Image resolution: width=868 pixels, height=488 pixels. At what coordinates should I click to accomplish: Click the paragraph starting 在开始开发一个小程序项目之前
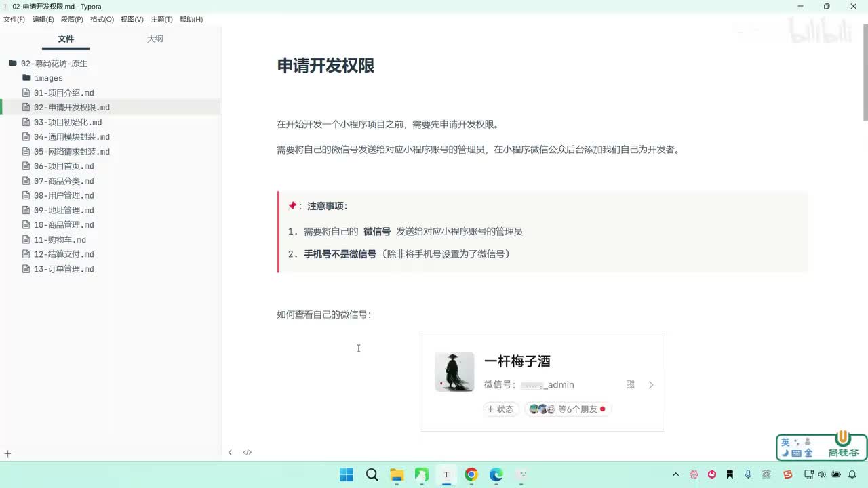point(389,125)
